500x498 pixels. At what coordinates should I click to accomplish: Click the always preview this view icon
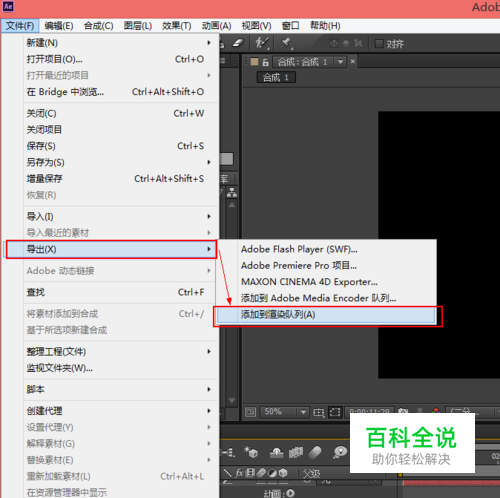click(x=250, y=412)
